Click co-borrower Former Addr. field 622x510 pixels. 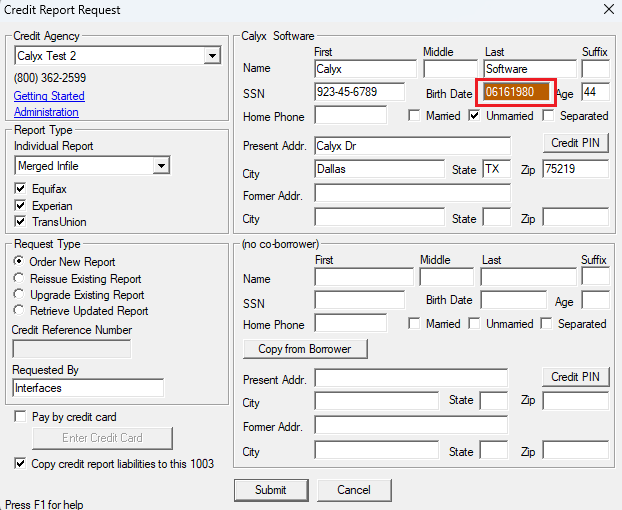click(x=411, y=425)
